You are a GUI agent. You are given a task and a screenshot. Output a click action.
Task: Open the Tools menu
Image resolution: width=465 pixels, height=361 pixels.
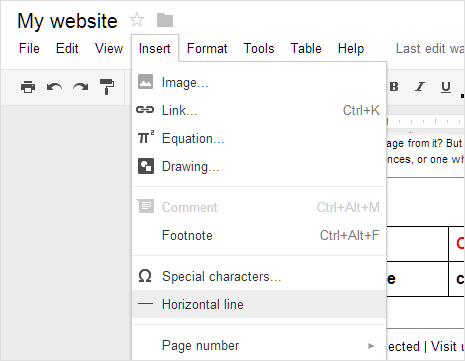259,49
